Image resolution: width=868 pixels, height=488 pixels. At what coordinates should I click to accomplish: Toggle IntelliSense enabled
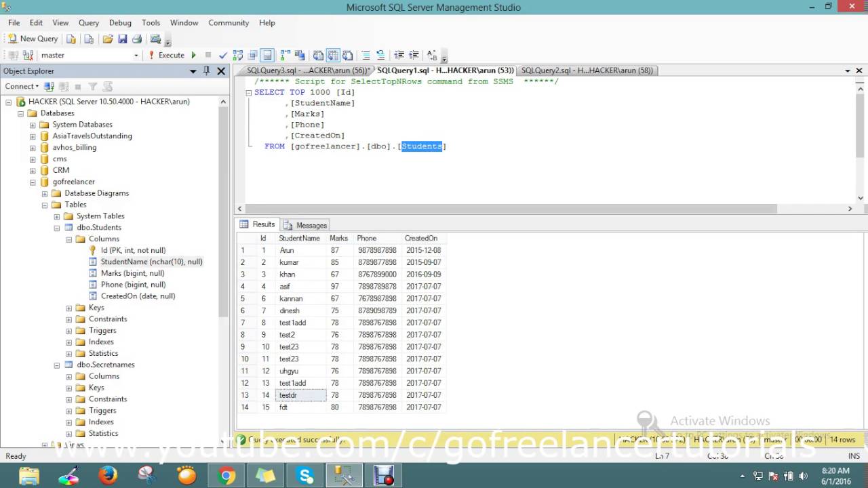[267, 55]
